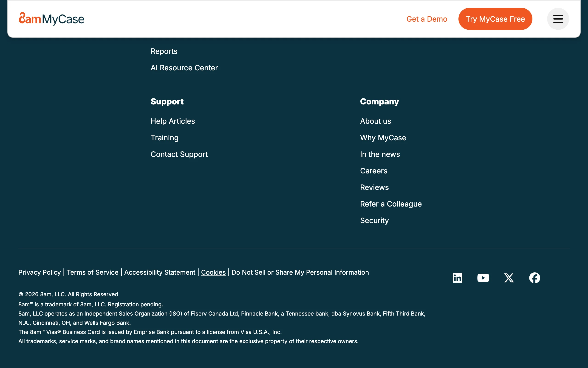The height and width of the screenshot is (368, 588).
Task: Click the '8am™ is a trademark' line
Action: coord(91,305)
